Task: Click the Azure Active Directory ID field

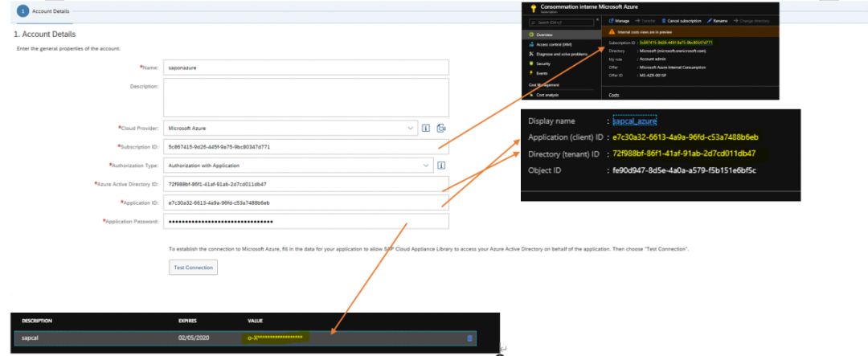Action: (x=306, y=184)
